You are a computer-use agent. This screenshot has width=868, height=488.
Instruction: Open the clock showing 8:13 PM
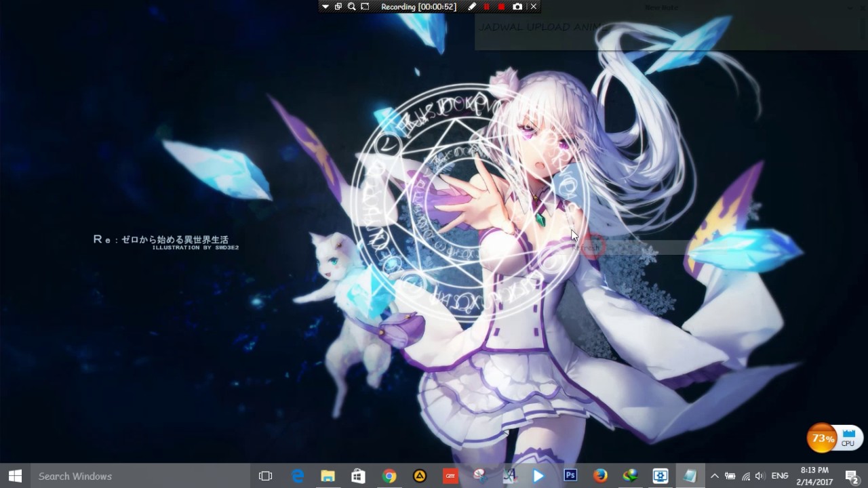814,476
